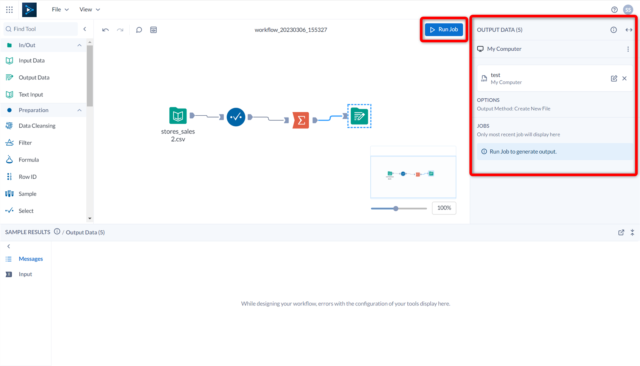Click the Select tool node on canvas
This screenshot has width=640, height=366.
236,117
